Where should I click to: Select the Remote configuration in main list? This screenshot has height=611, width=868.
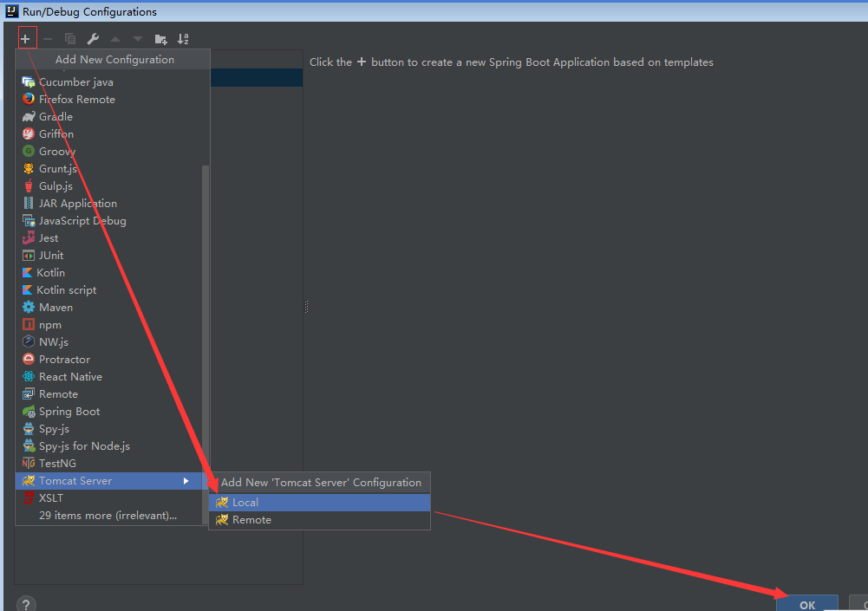click(x=109, y=394)
